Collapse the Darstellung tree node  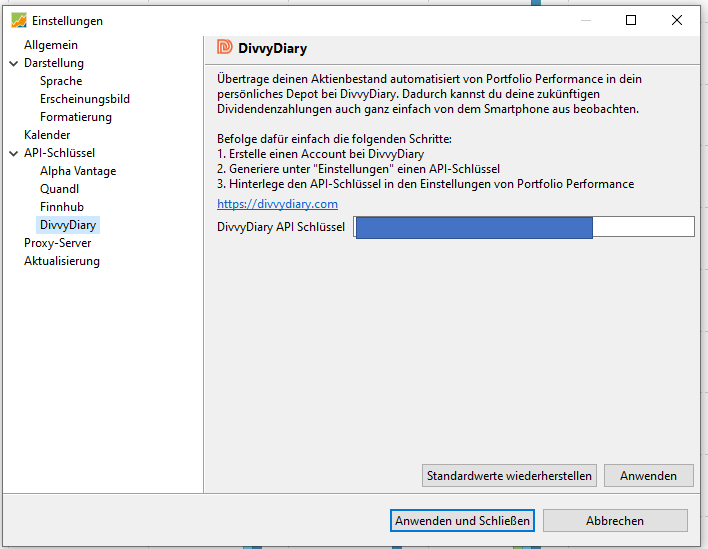point(14,63)
